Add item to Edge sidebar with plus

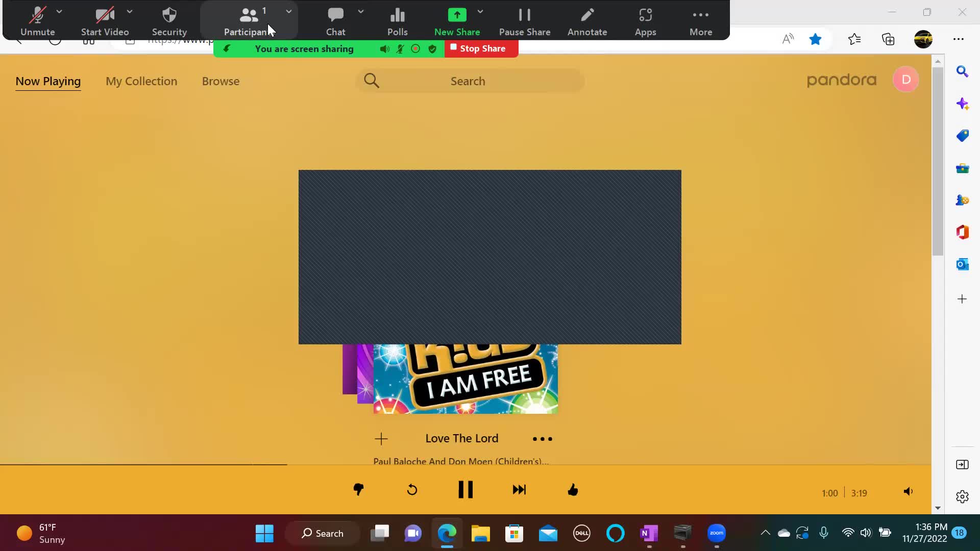pos(962,299)
